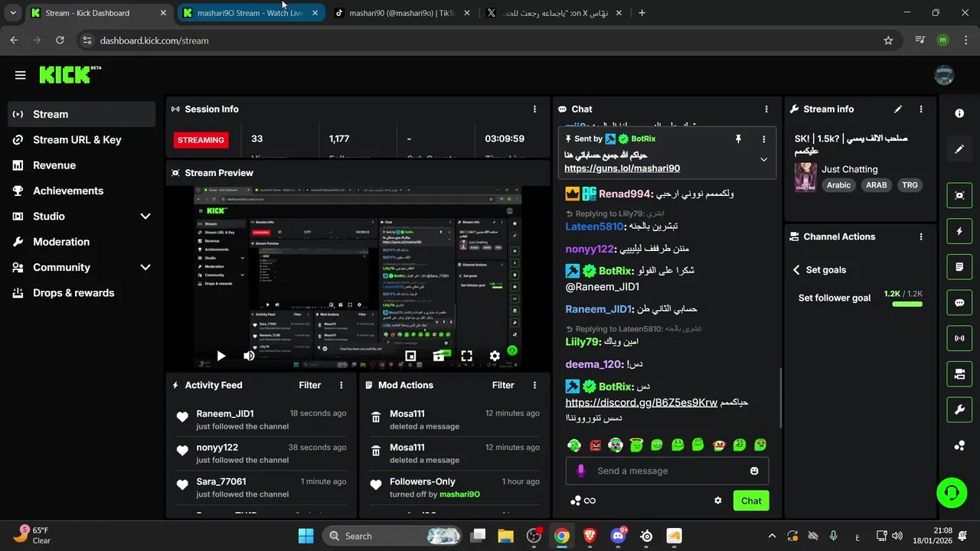Viewport: 980px width, 551px height.
Task: Click the Arabic language tag
Action: [x=838, y=185]
